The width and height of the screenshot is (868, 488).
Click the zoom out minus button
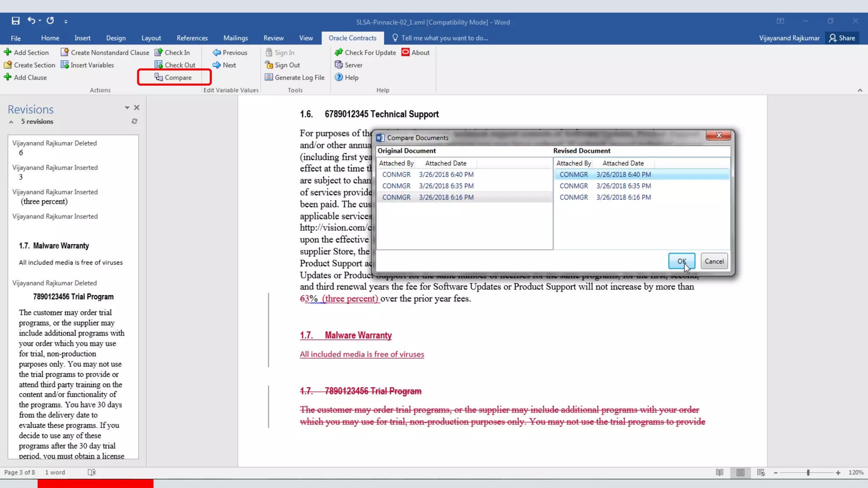click(x=776, y=473)
